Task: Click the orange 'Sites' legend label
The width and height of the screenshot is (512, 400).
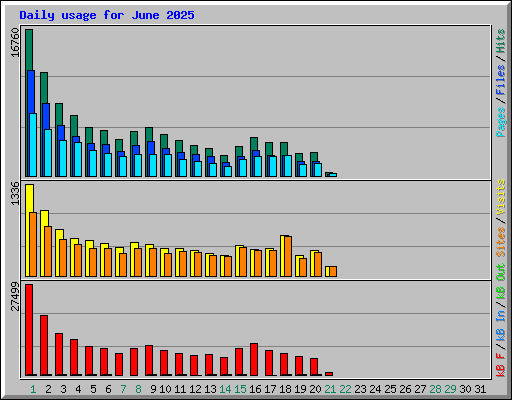Action: [501, 242]
